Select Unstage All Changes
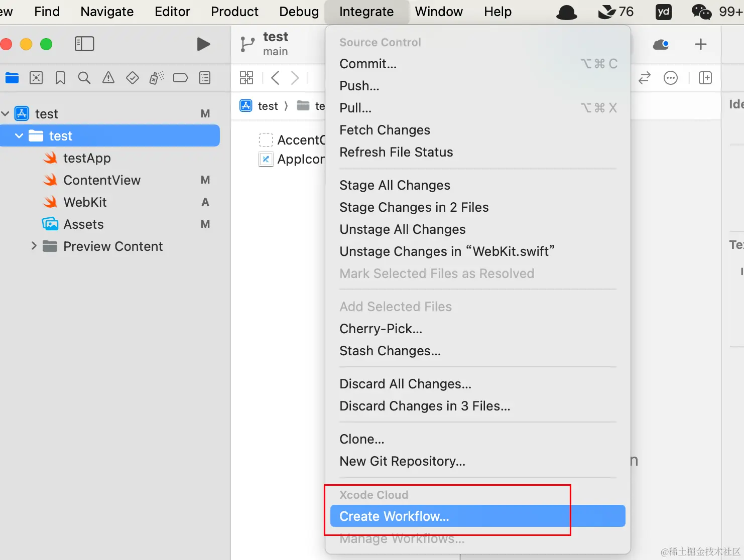The width and height of the screenshot is (744, 560). point(478,229)
